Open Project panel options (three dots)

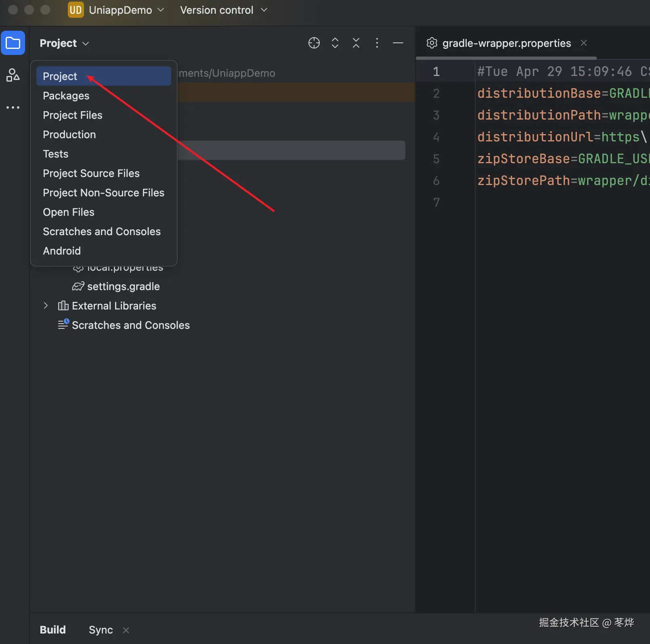tap(377, 43)
